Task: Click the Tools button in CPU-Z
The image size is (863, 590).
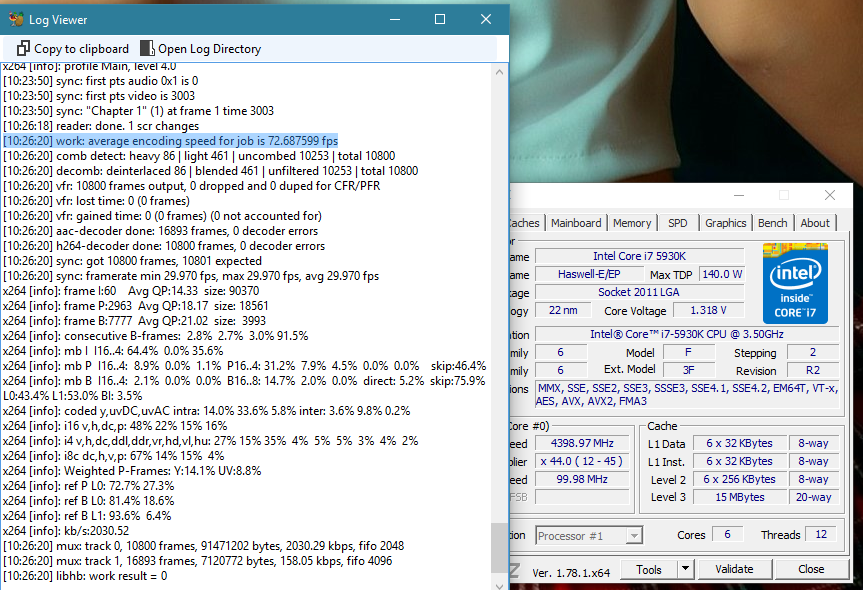Action: pyautogui.click(x=649, y=570)
